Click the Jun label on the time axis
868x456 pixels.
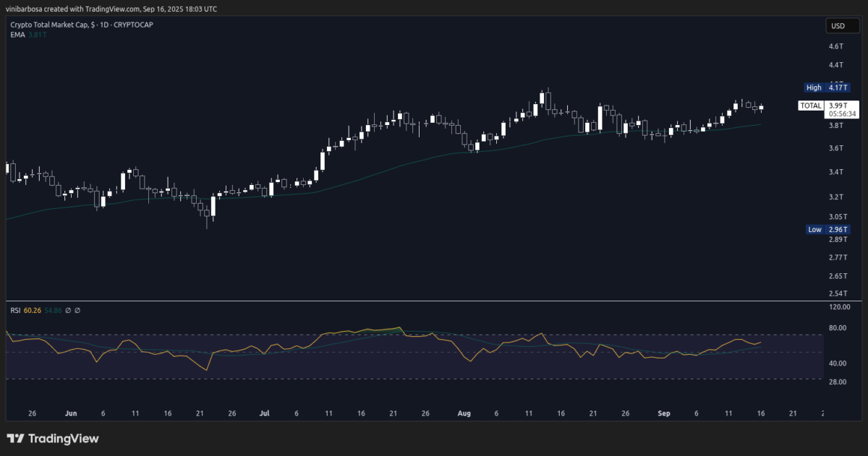click(71, 414)
